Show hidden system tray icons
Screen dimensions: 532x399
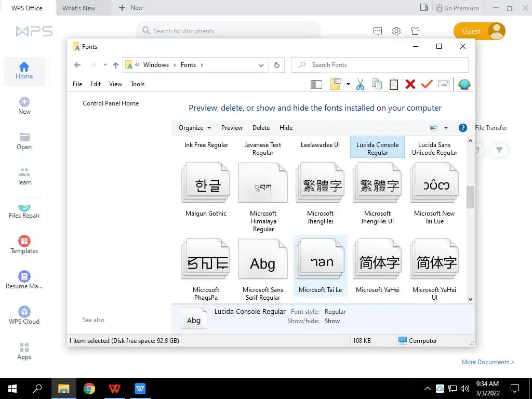[428, 389]
